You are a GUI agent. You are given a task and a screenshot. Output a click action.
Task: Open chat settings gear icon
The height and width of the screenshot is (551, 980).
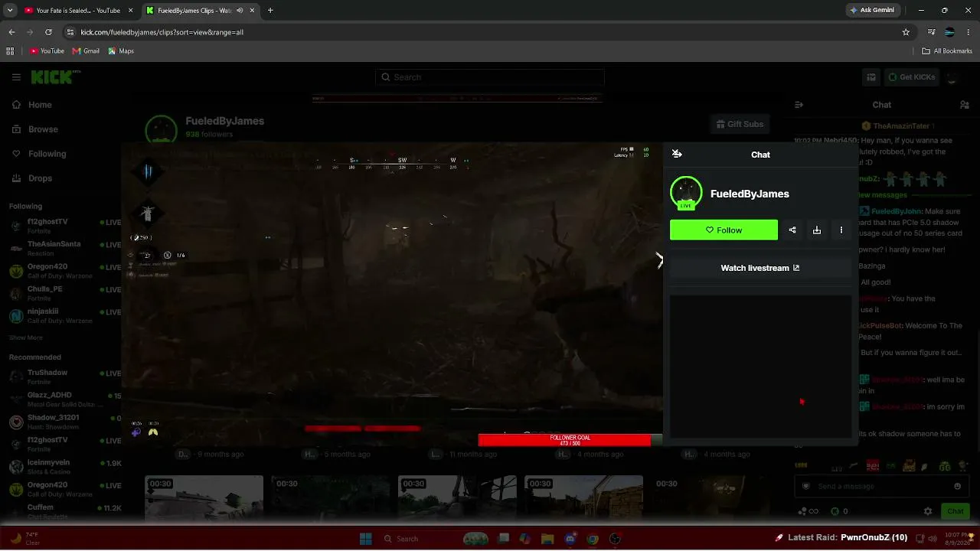(x=928, y=511)
